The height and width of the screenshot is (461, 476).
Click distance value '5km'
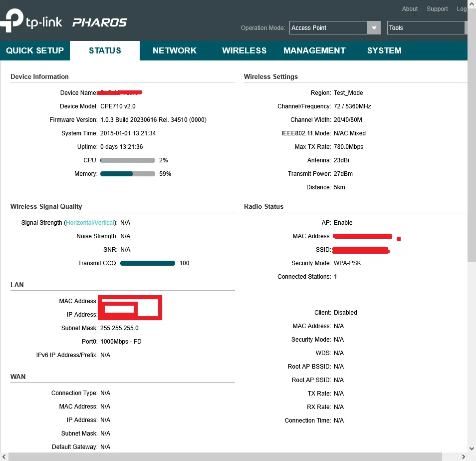click(339, 187)
